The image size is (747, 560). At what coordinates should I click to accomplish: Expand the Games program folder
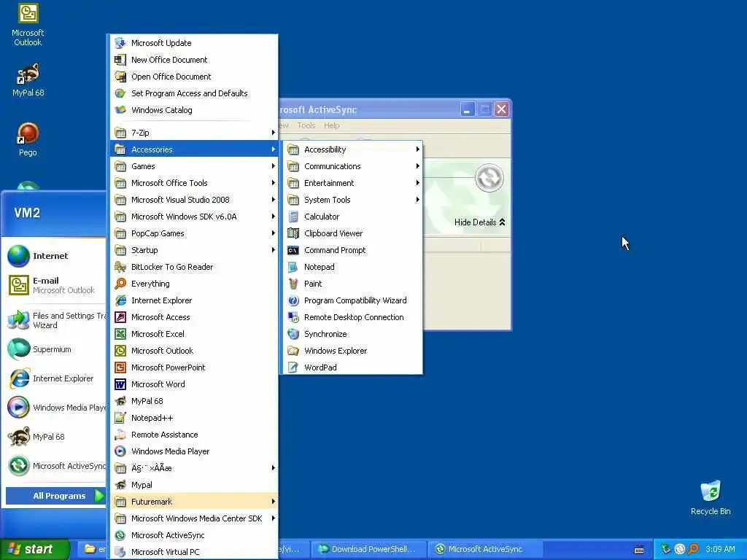(194, 166)
